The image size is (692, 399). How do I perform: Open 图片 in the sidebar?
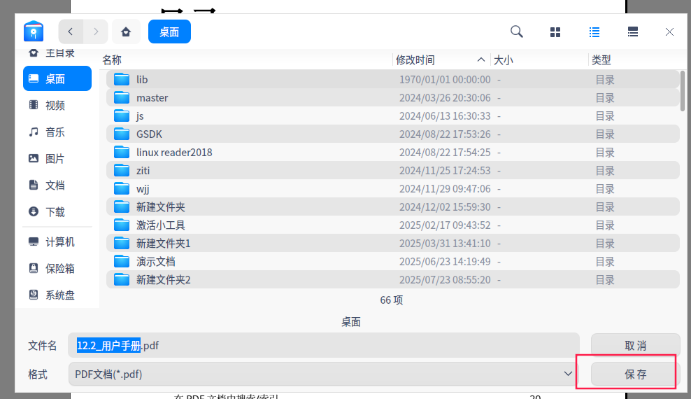(x=57, y=158)
